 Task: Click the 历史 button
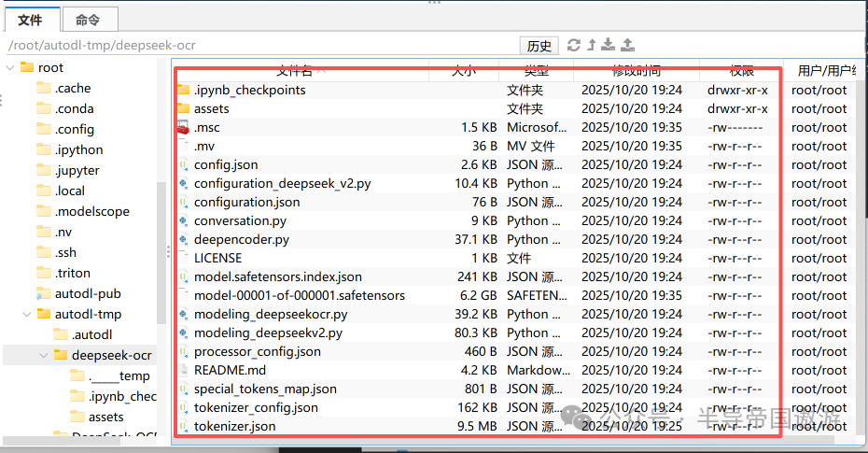point(539,46)
